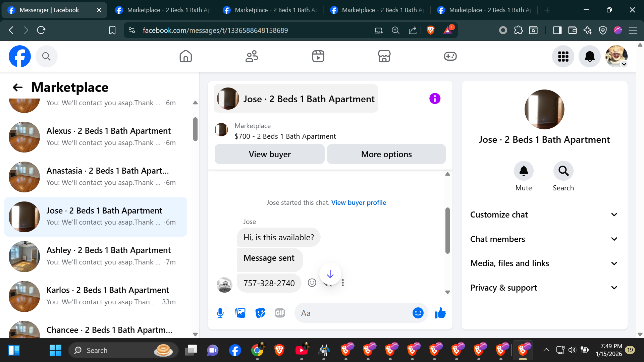The height and width of the screenshot is (362, 644).
Task: React to the phone number message with emoji
Action: click(312, 283)
